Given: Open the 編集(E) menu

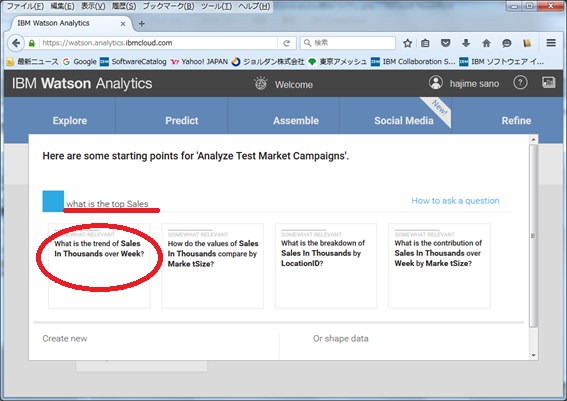Looking at the screenshot, I should [x=62, y=6].
